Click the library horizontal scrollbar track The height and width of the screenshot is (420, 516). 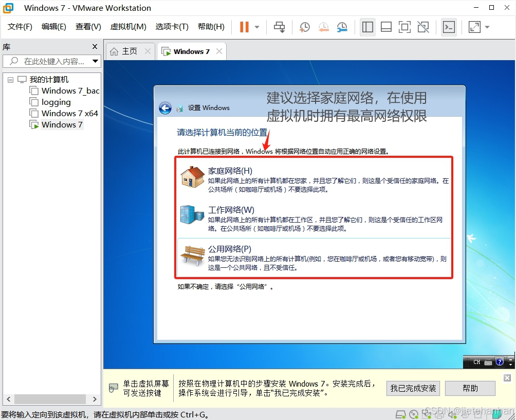pyautogui.click(x=50, y=399)
